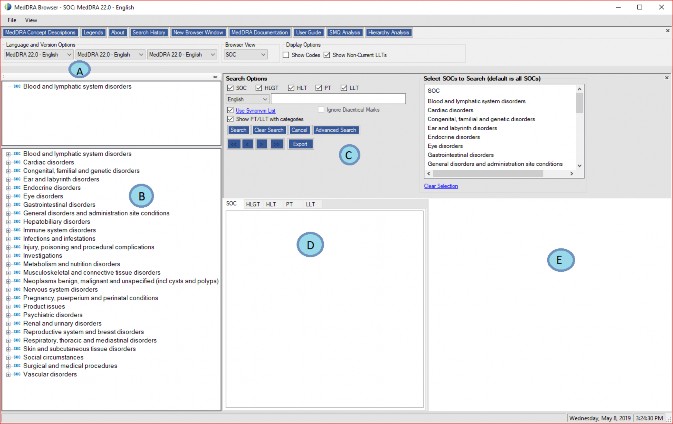Click the last-result navigation arrow button
This screenshot has height=424, width=673.
277,144
